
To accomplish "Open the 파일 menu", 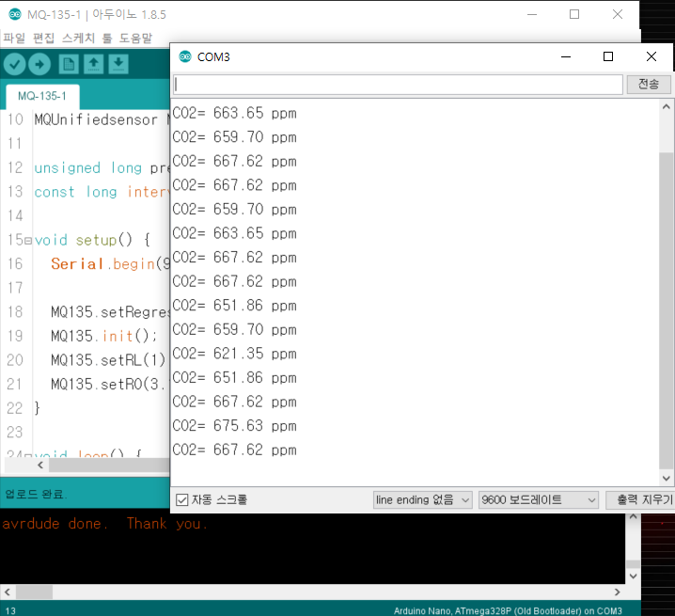I will pos(14,38).
